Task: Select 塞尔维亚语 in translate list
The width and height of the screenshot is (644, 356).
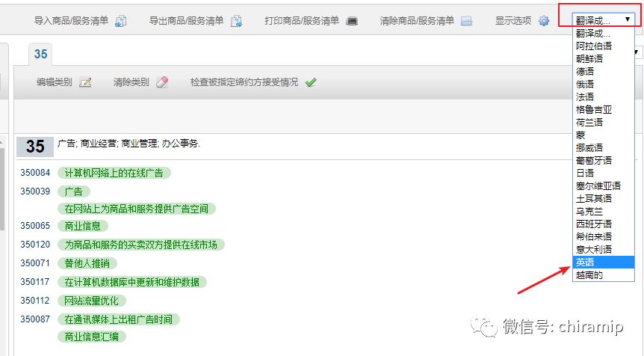Action: tap(603, 185)
